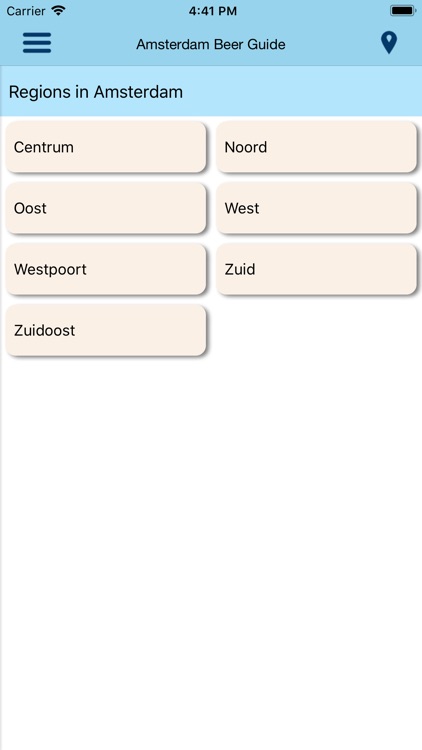The image size is (422, 750).
Task: Tap blank white area below region tiles
Action: [x=211, y=550]
